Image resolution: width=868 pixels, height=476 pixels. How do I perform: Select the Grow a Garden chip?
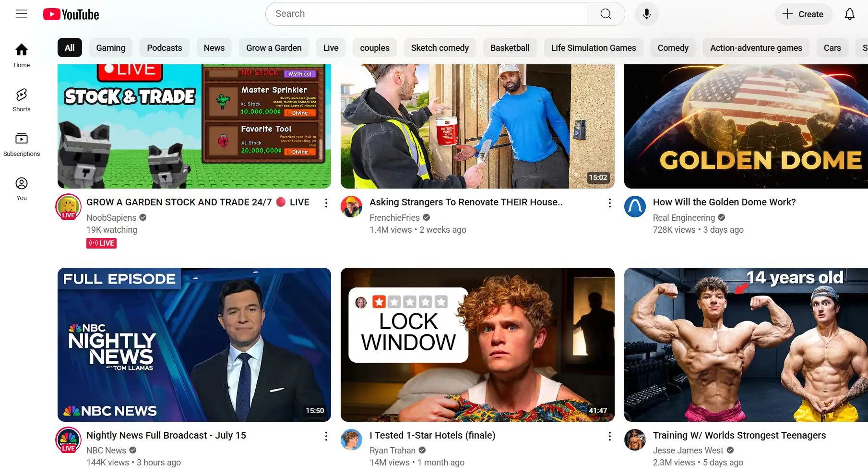(x=274, y=48)
